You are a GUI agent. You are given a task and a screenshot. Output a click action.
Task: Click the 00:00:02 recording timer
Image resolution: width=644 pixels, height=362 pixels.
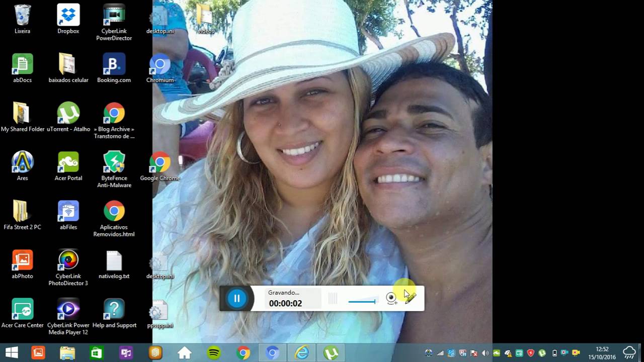click(285, 303)
